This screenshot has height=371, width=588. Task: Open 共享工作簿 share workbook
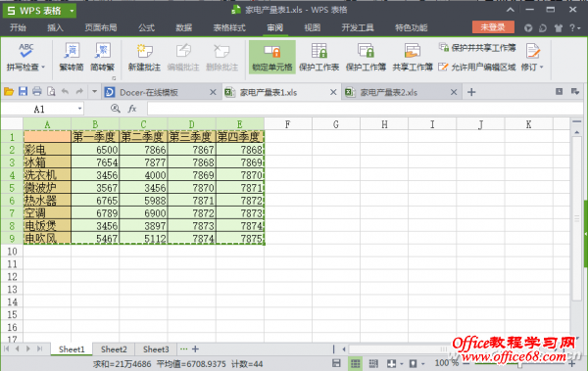413,57
